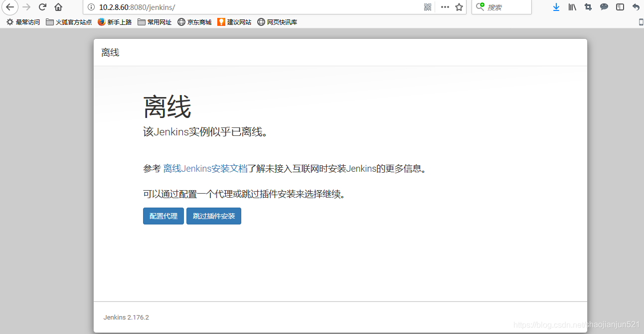Open the QR code icon in address bar

(x=428, y=7)
